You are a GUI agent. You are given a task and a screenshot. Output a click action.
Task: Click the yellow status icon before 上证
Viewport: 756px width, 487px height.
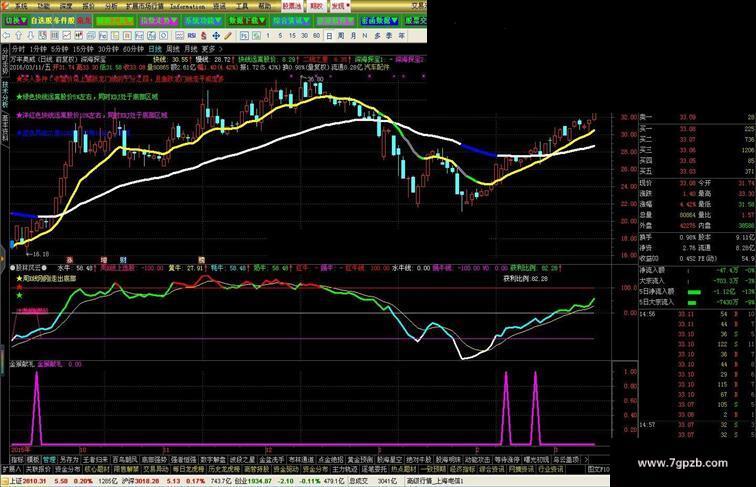point(4,481)
